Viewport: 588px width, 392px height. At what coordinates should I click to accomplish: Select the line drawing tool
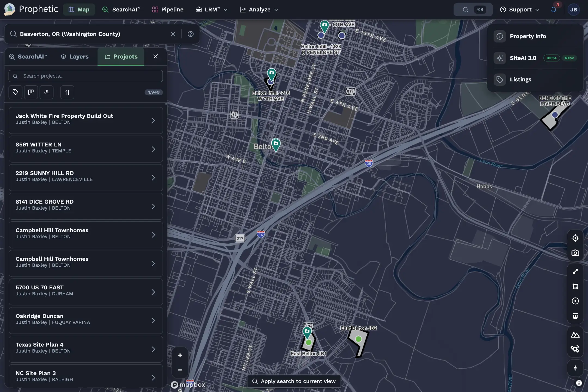pyautogui.click(x=575, y=271)
